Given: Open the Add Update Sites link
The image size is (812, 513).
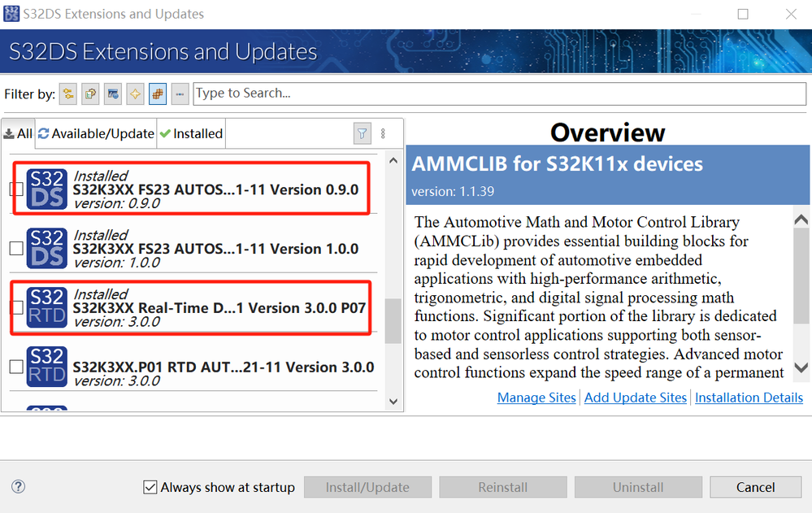Looking at the screenshot, I should [x=636, y=398].
